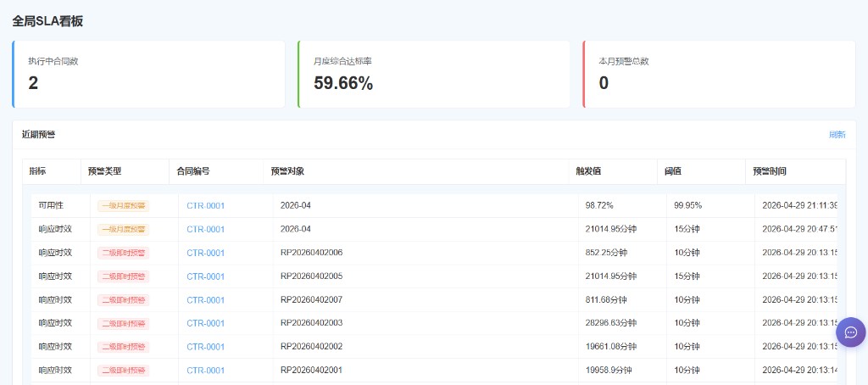Click 一级月度预警 tag in the 可用性 row

tap(124, 206)
